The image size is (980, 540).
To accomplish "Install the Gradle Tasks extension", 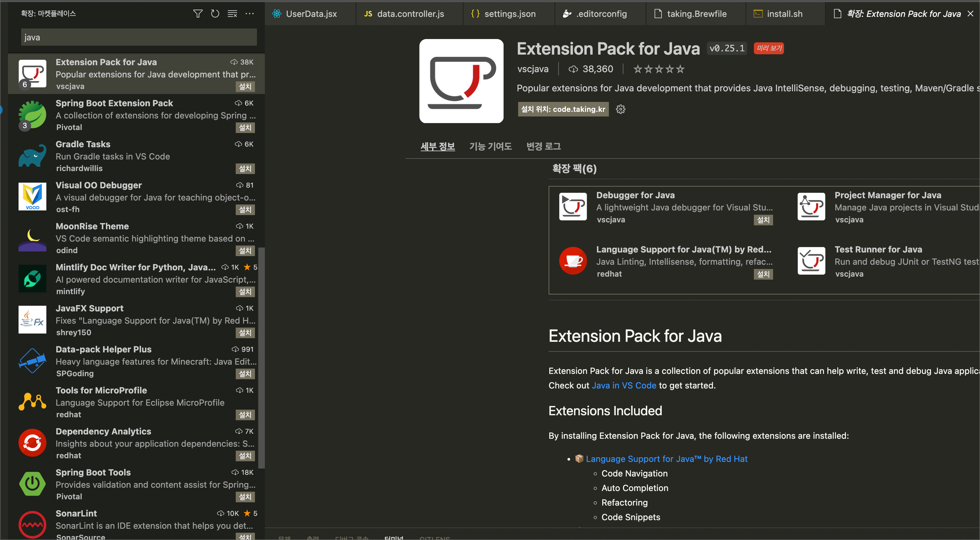I will pyautogui.click(x=245, y=168).
